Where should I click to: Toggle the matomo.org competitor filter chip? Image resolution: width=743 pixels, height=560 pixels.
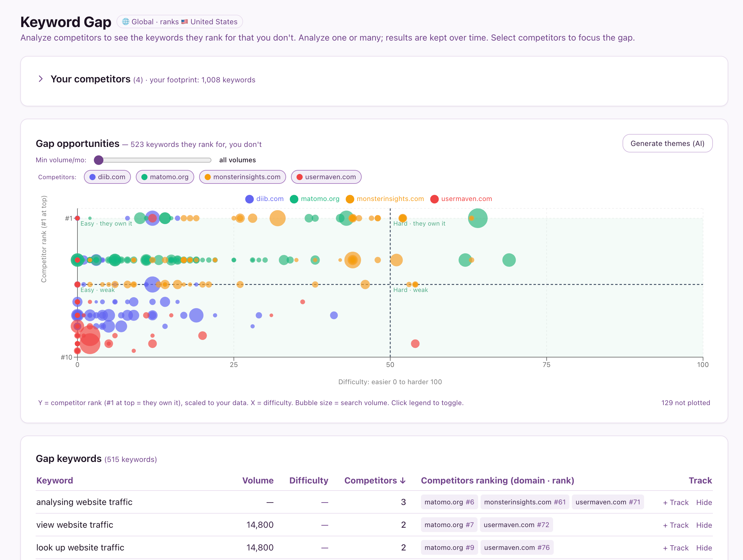(165, 177)
